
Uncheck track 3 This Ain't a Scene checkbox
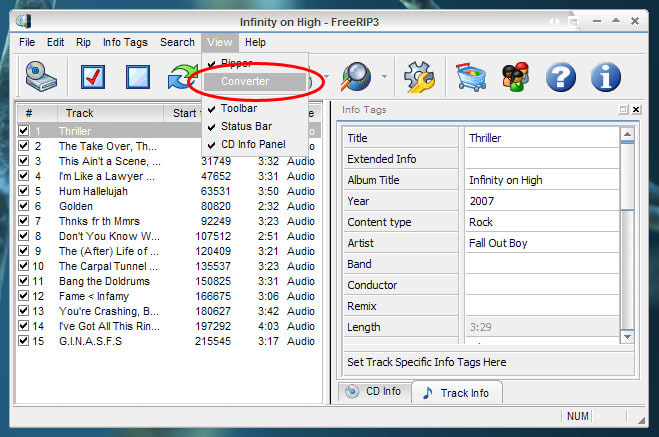click(24, 161)
